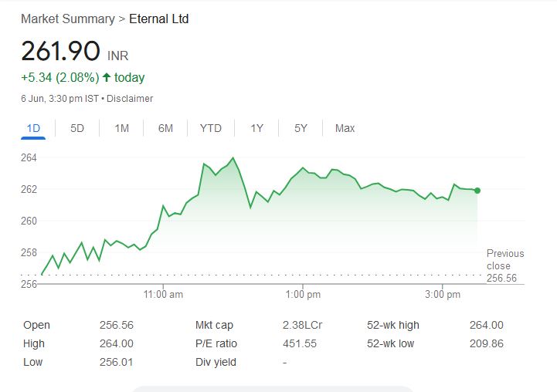Viewport: 557px width, 392px height.
Task: Click the market cap value 2.38LCr
Action: point(302,325)
